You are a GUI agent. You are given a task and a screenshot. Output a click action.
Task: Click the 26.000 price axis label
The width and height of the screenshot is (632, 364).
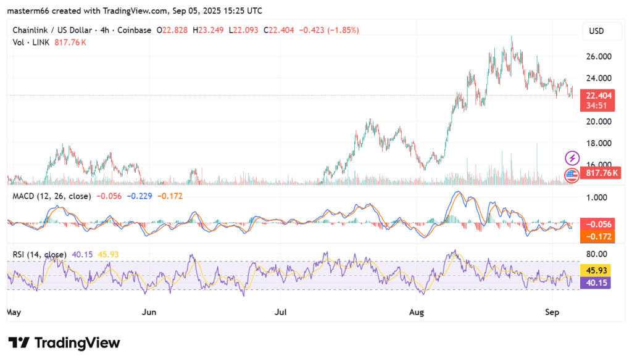click(599, 56)
